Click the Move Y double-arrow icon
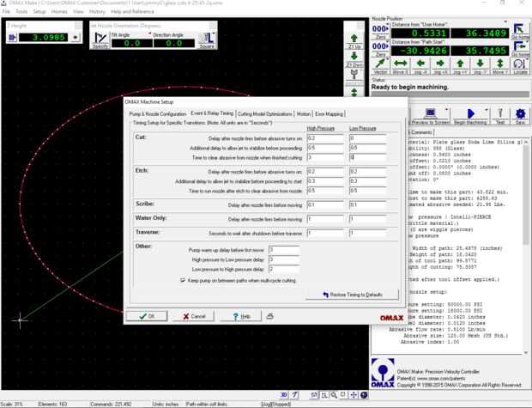The width and height of the screenshot is (532, 408). pos(499,64)
